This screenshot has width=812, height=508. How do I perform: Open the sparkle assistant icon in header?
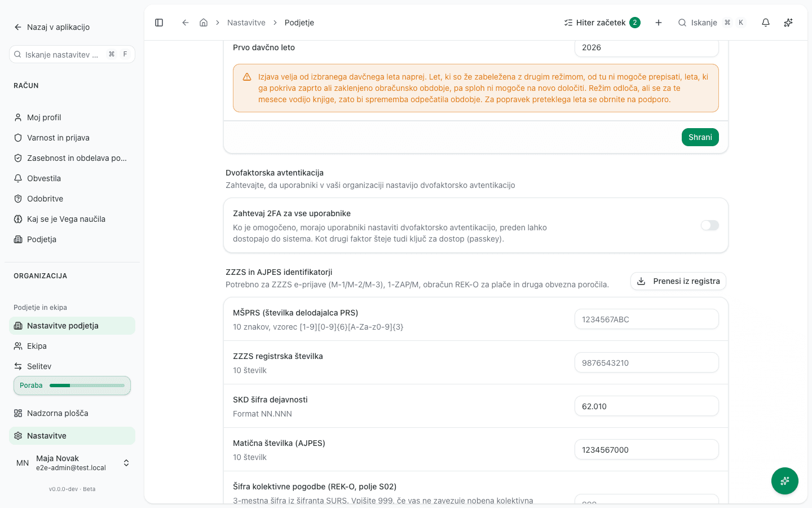point(788,23)
